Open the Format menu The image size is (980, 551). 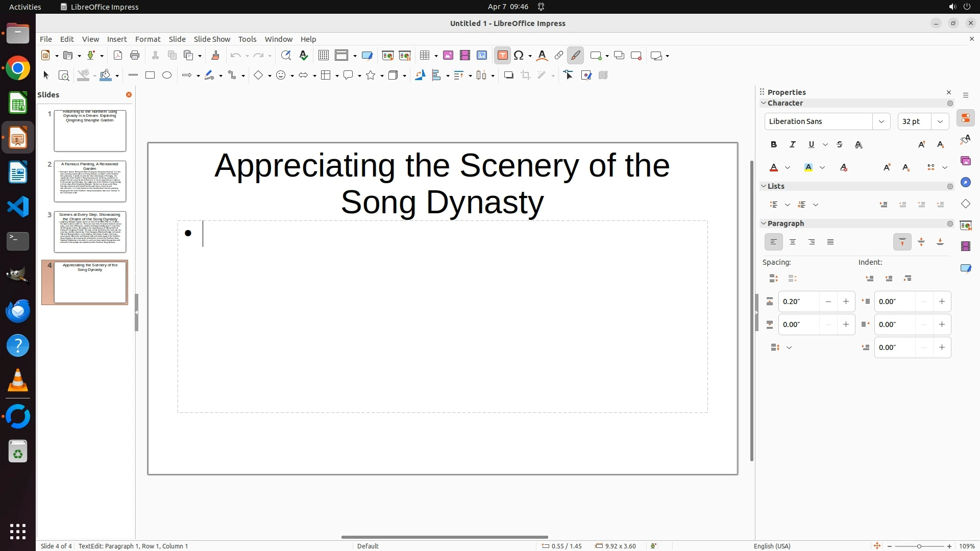point(148,39)
